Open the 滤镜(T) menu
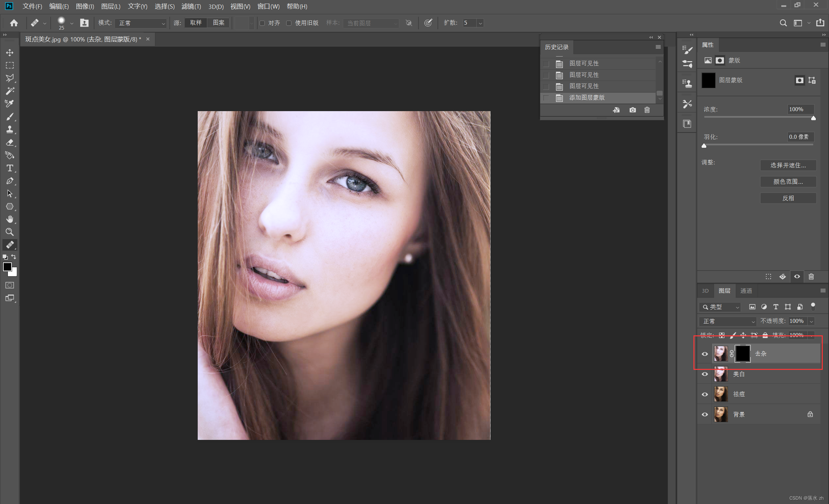This screenshot has width=829, height=504. 191,6
